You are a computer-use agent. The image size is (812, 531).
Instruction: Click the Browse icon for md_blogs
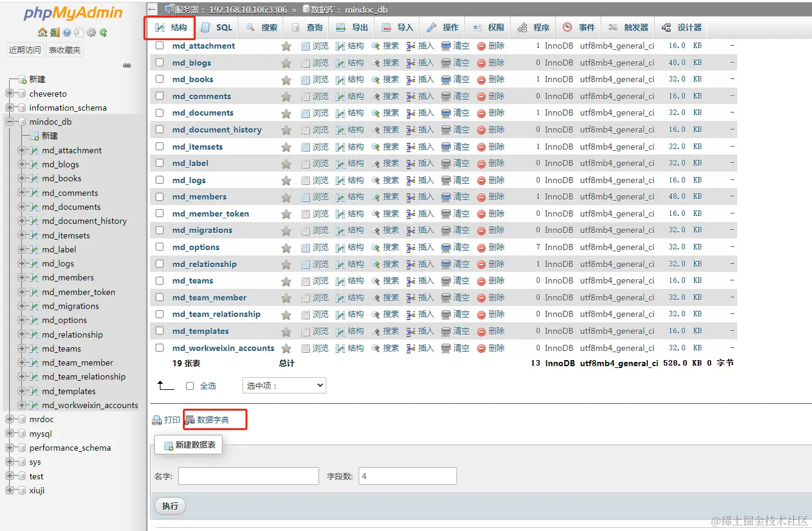pyautogui.click(x=306, y=63)
